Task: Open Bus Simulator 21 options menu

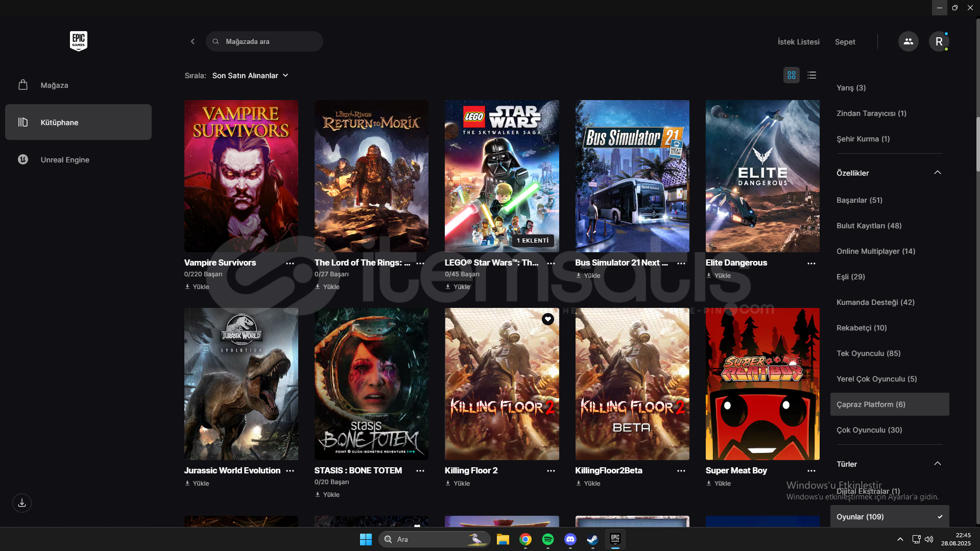Action: click(681, 263)
